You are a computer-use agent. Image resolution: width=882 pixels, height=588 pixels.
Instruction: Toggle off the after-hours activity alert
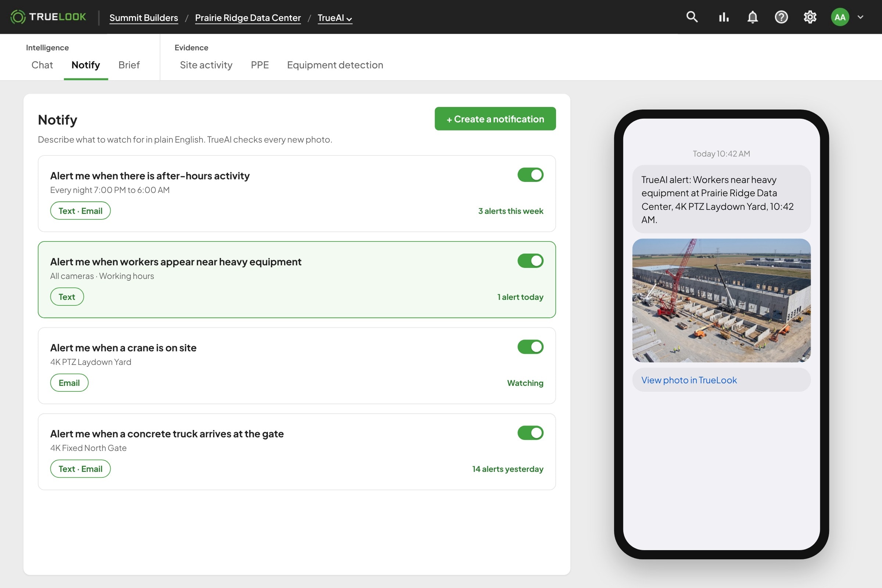click(x=530, y=175)
